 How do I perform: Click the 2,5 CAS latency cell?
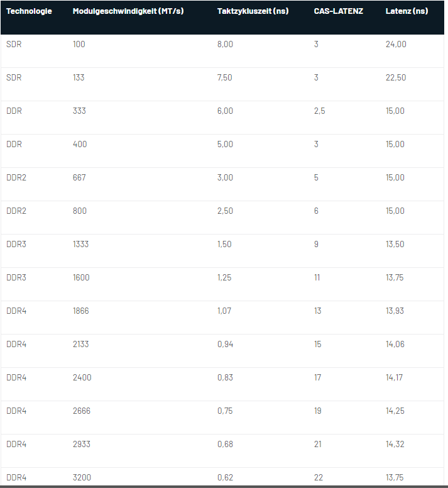tap(319, 111)
